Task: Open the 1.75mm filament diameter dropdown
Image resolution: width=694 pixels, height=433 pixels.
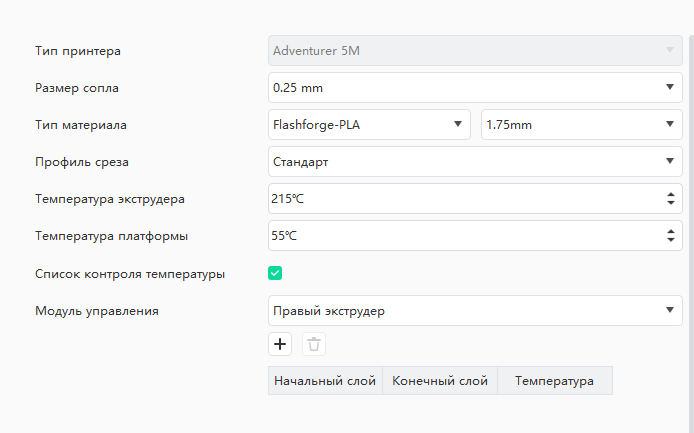Action: (582, 125)
